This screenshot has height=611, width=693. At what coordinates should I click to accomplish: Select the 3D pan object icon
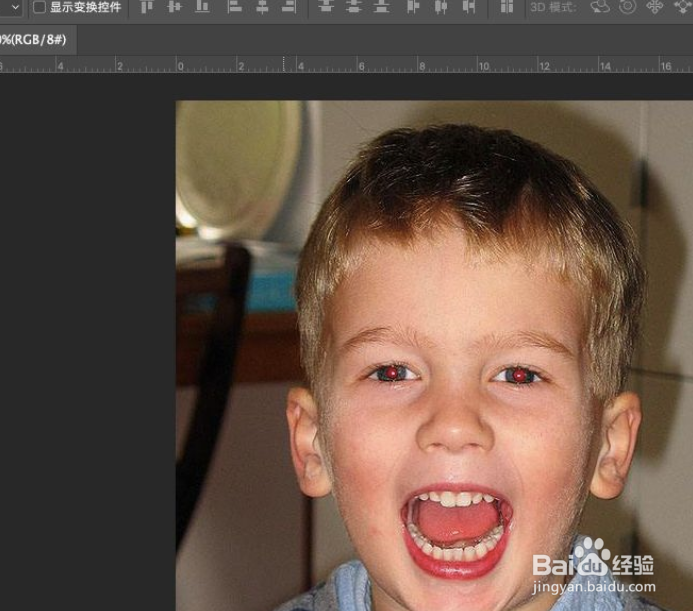click(655, 6)
